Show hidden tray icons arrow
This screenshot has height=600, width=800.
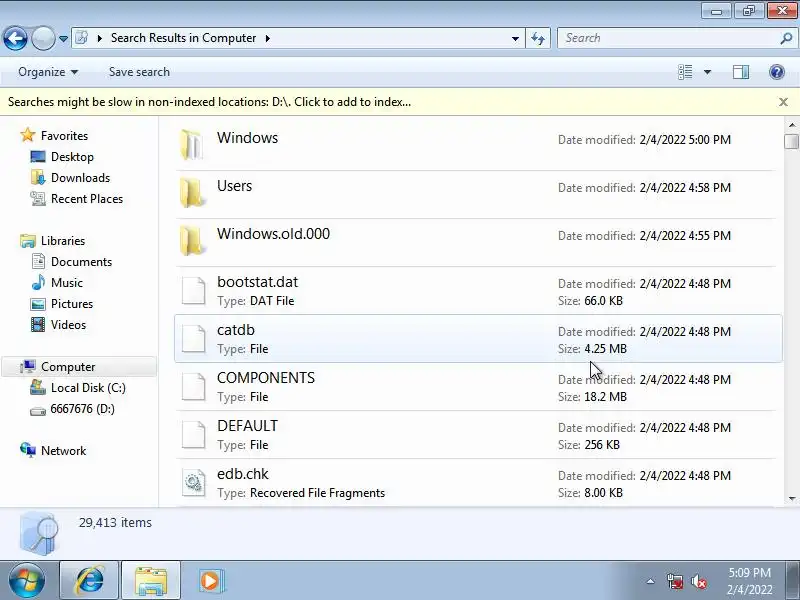651,581
